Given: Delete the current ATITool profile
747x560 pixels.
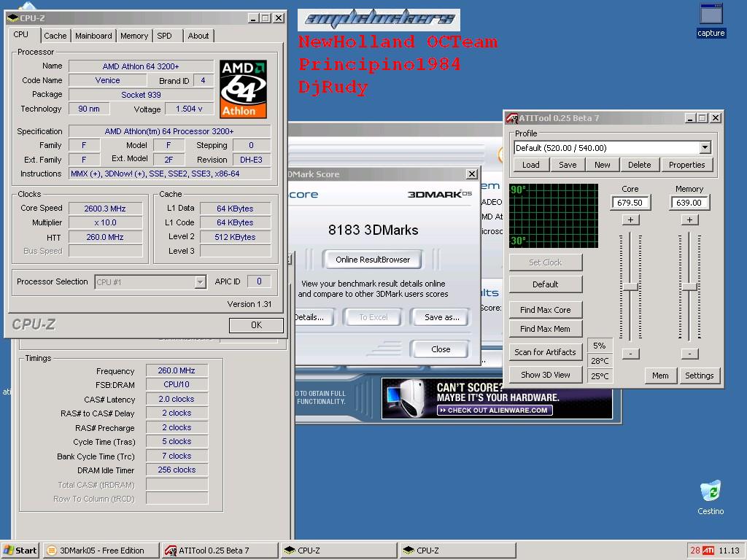Looking at the screenshot, I should coord(639,165).
